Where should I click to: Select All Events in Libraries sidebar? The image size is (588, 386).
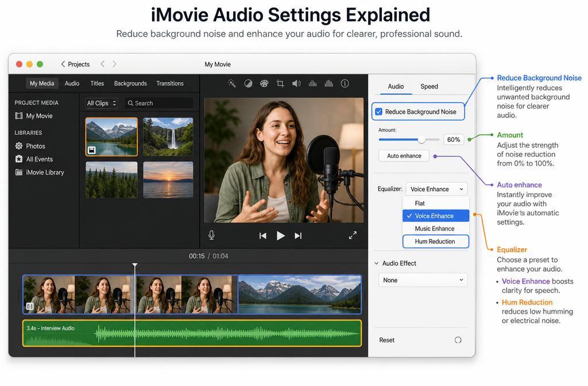34,159
